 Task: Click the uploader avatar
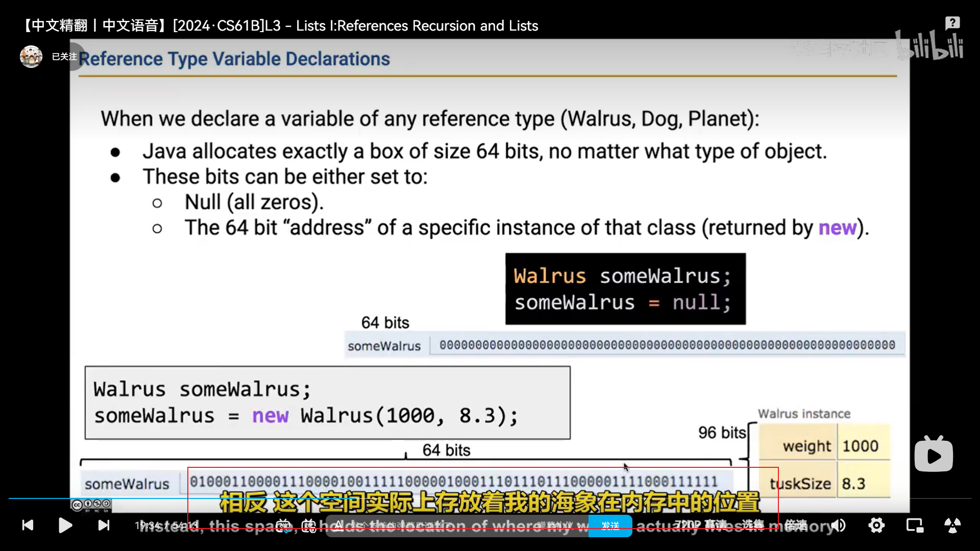[31, 56]
